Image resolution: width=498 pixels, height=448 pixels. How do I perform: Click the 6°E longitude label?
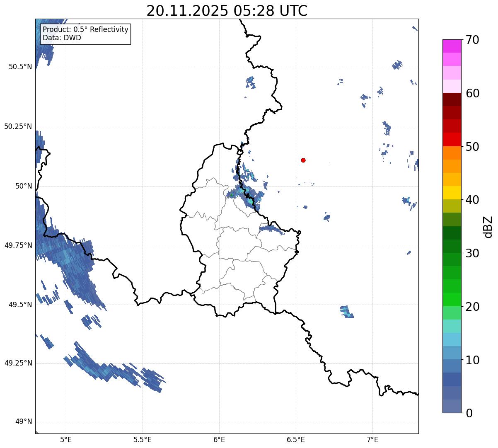click(219, 439)
